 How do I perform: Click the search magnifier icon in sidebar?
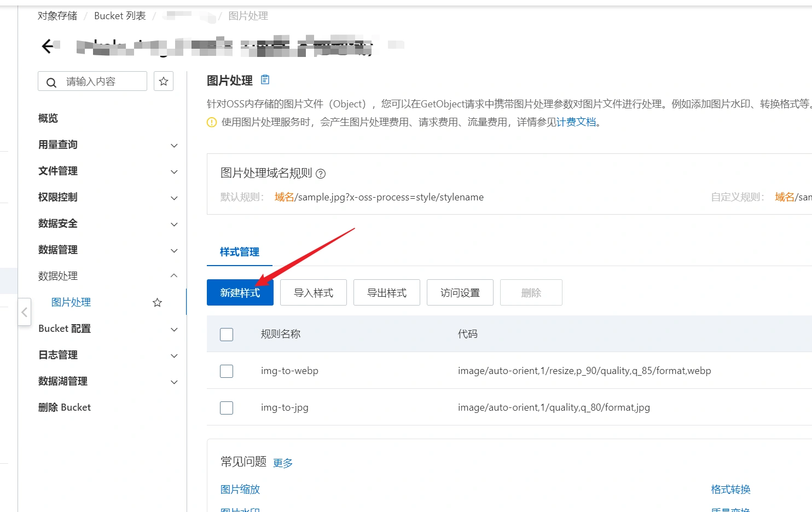pyautogui.click(x=51, y=82)
